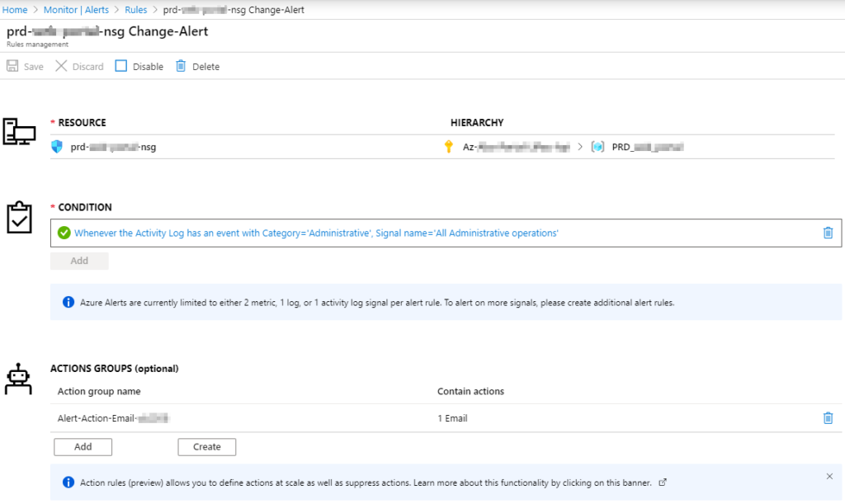Viewport: 845px width, 504px height.
Task: Disable the Change-Alert rule
Action: click(x=139, y=66)
